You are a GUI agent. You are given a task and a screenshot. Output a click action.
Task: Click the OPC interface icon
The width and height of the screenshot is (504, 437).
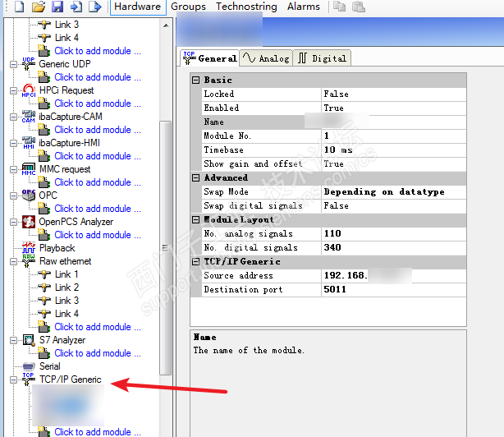[29, 195]
